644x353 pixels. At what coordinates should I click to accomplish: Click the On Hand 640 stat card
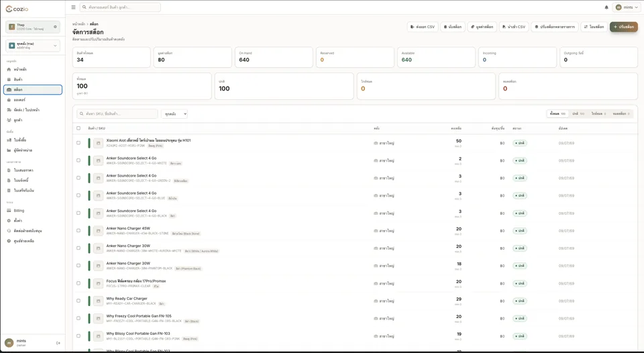pos(274,57)
